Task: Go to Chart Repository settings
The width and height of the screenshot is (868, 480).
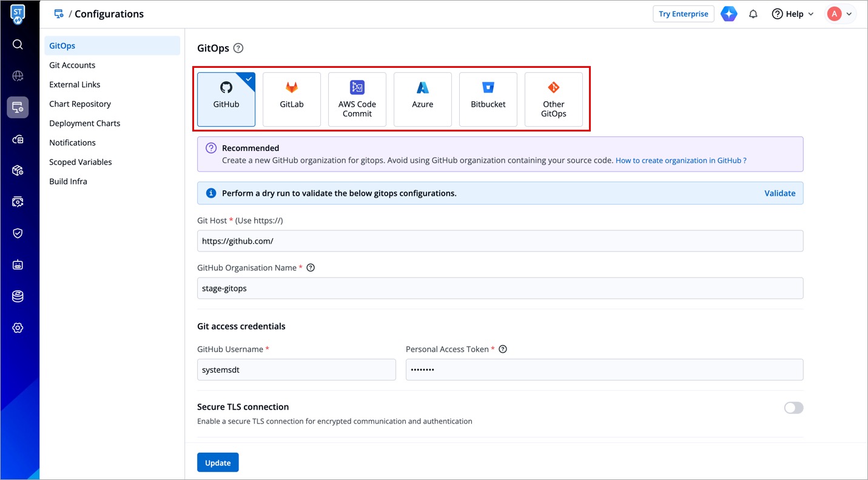Action: point(80,104)
